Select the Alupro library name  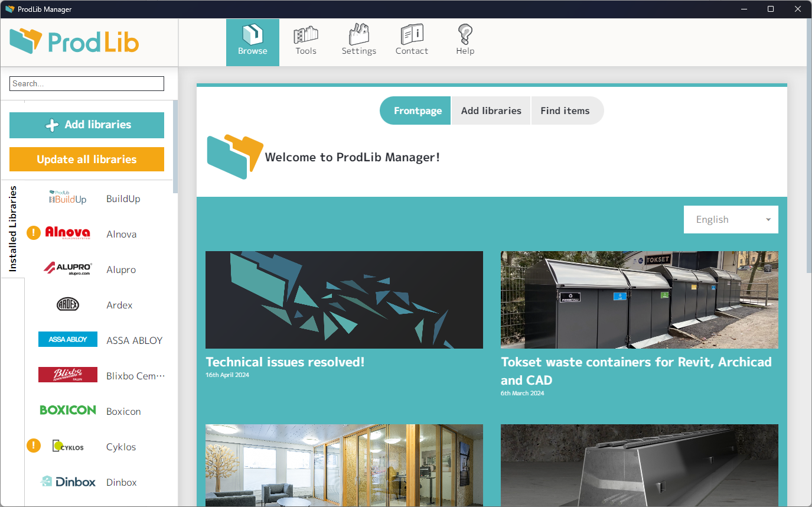click(121, 269)
